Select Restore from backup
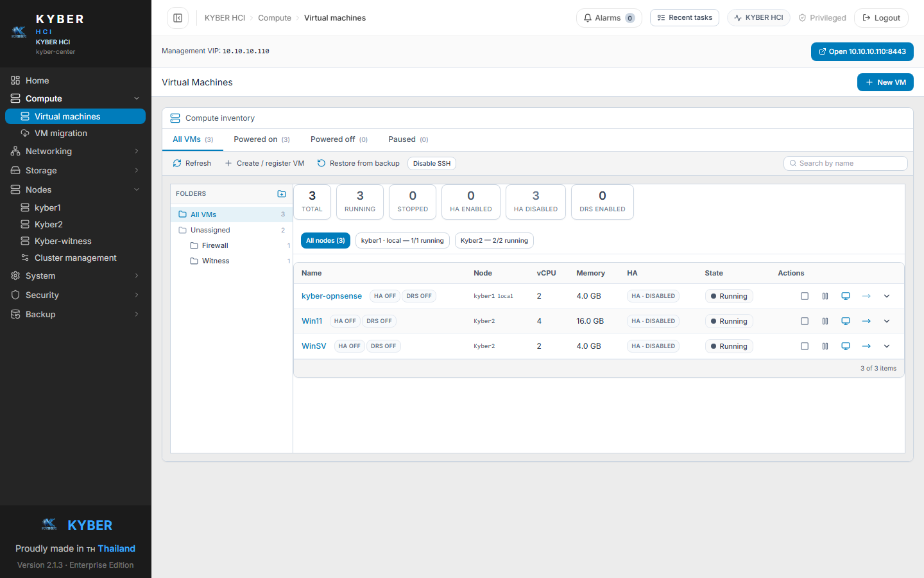 click(x=358, y=163)
